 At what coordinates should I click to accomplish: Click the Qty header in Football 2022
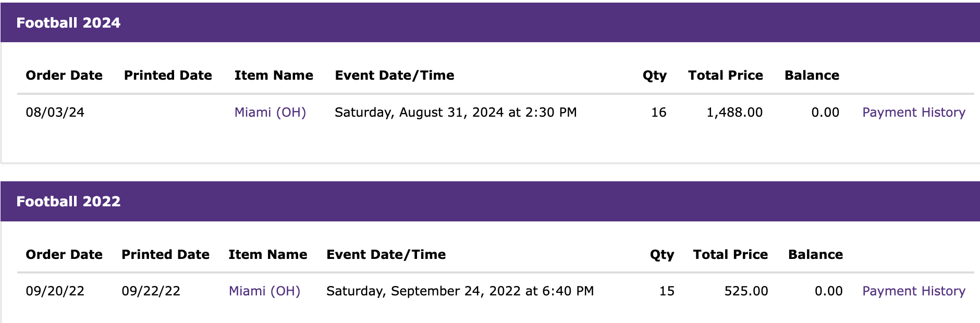(662, 255)
